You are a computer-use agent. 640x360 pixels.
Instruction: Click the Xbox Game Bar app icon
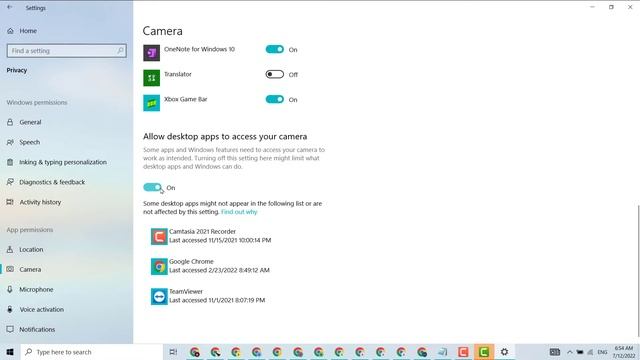tap(151, 103)
